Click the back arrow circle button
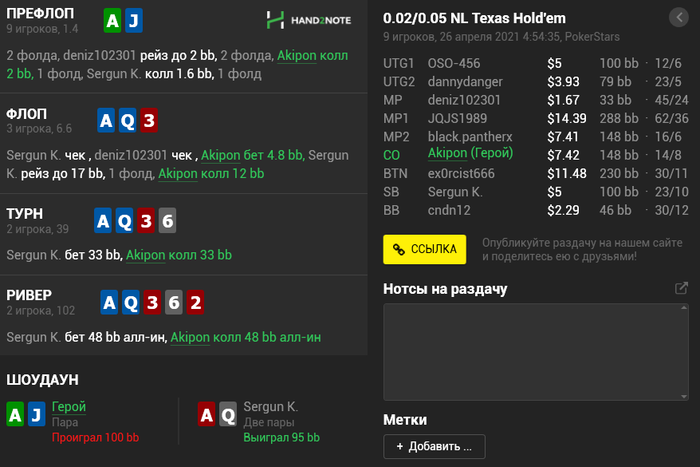Viewport: 700px width, 467px height. coord(679,17)
